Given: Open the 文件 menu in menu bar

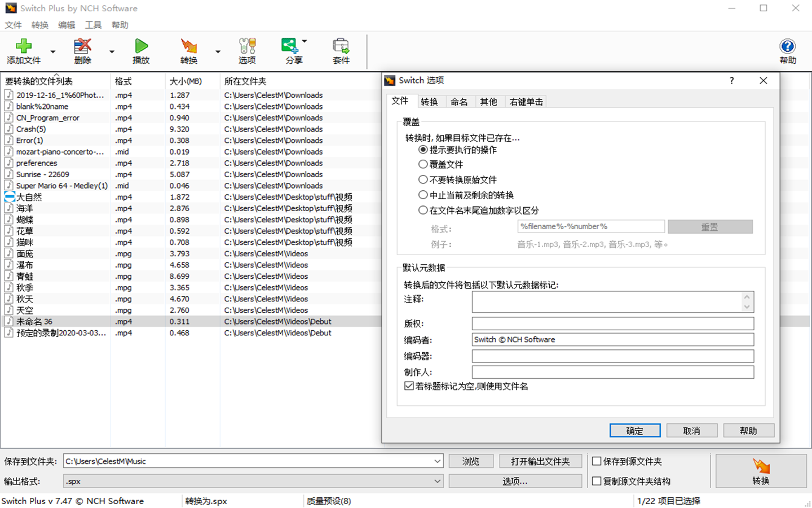Looking at the screenshot, I should (x=13, y=25).
